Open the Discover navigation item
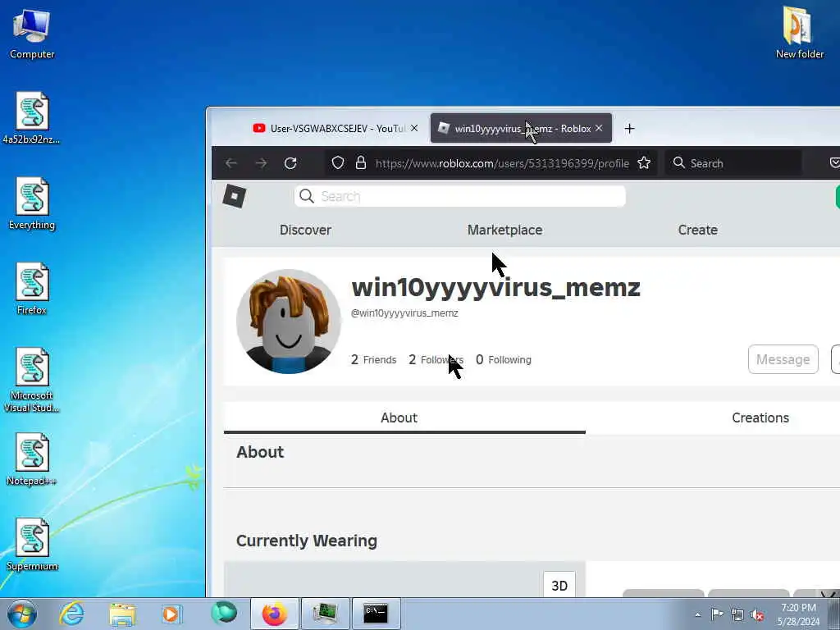 point(305,230)
